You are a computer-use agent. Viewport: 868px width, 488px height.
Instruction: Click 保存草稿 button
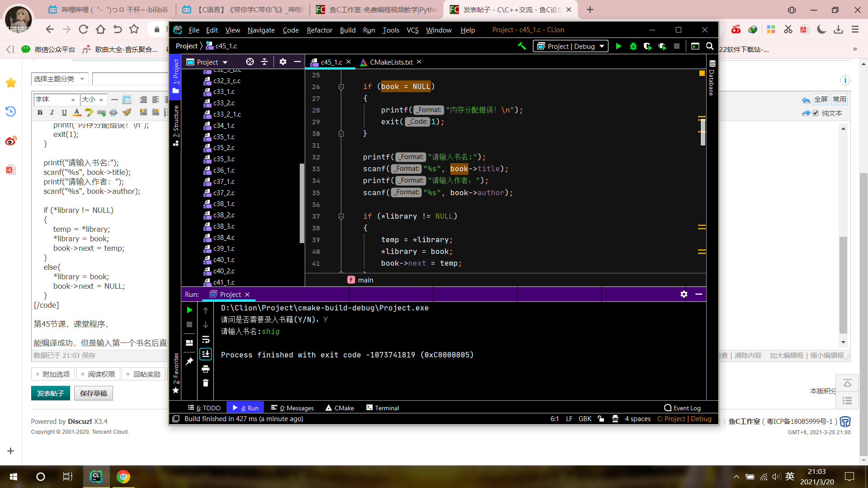tap(94, 393)
